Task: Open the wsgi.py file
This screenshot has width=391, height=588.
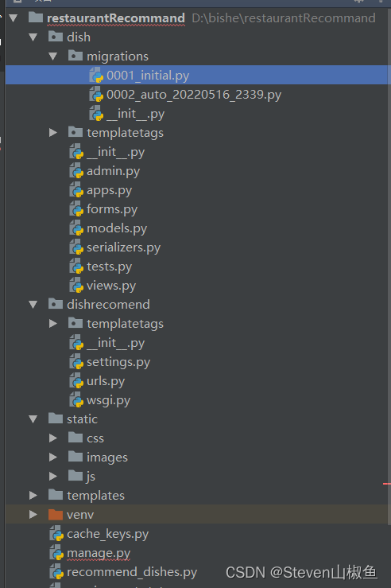Action: [108, 400]
